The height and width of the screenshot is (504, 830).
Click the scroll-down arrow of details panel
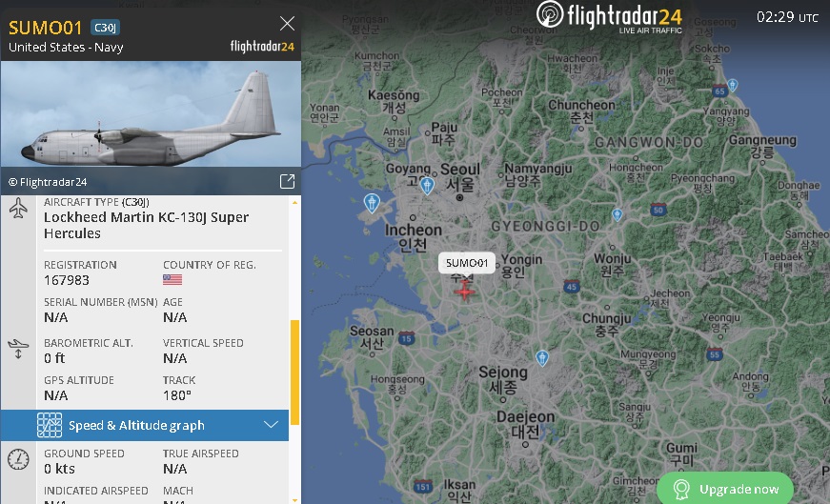(x=294, y=499)
